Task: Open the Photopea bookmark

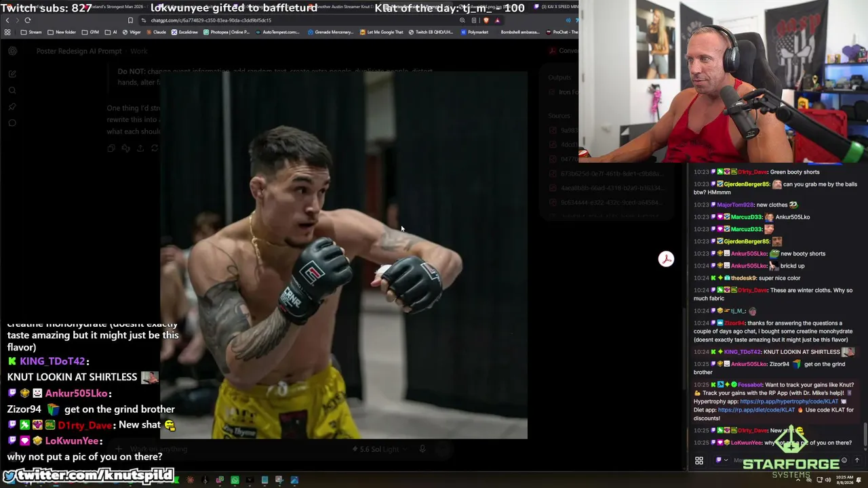Action: pos(226,32)
